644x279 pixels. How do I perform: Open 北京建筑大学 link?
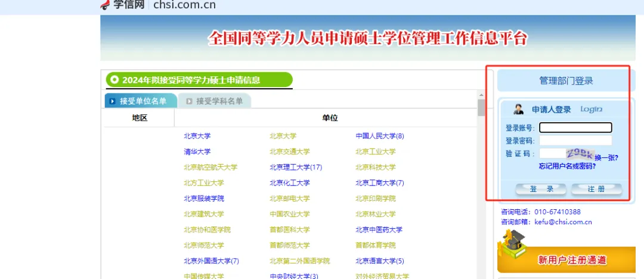pyautogui.click(x=204, y=214)
